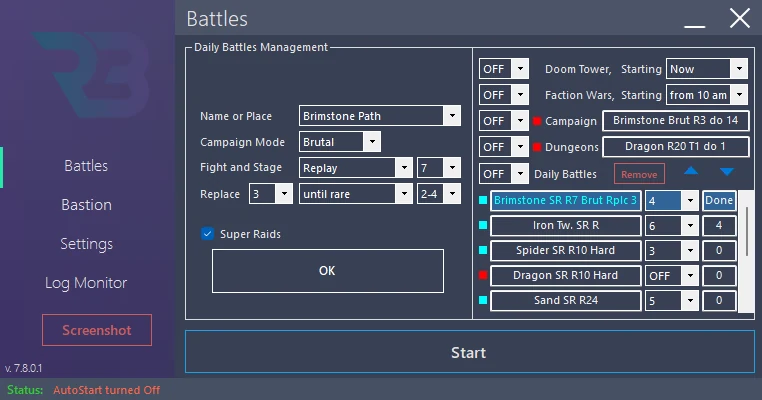Viewport: 762px width, 400px height.
Task: Open OFF dropdown for Dragon SR R10 Hard
Action: point(672,276)
